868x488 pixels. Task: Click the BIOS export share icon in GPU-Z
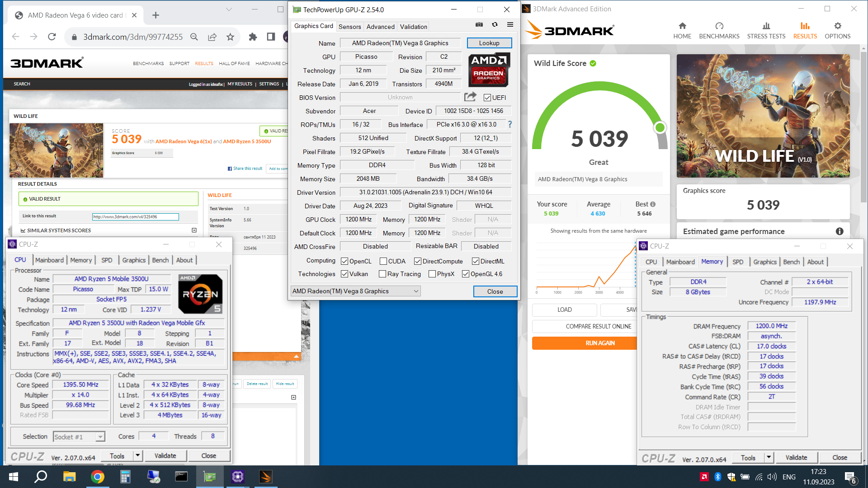click(x=470, y=97)
